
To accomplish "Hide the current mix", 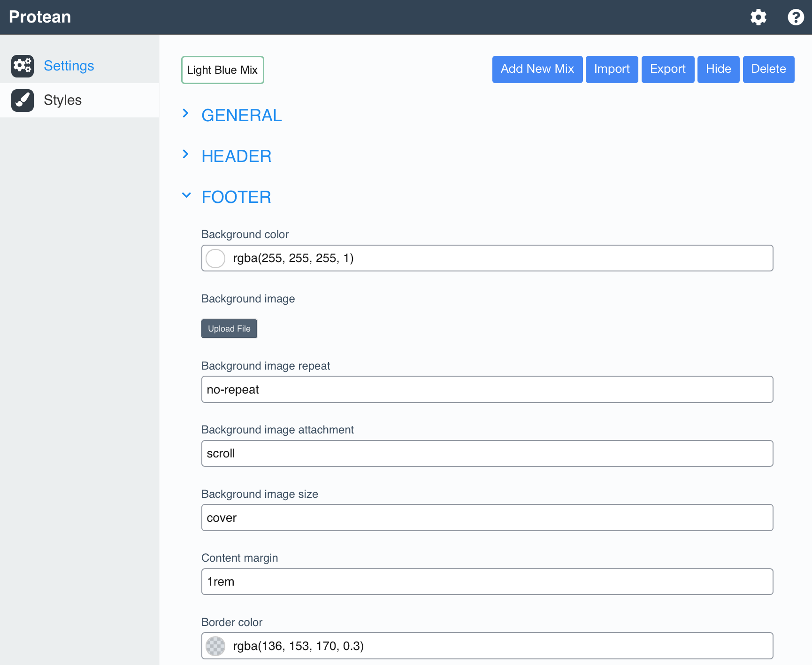I will 718,70.
